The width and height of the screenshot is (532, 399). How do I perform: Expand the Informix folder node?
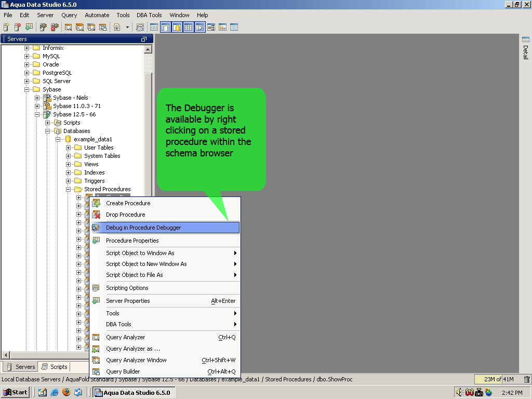[x=26, y=48]
